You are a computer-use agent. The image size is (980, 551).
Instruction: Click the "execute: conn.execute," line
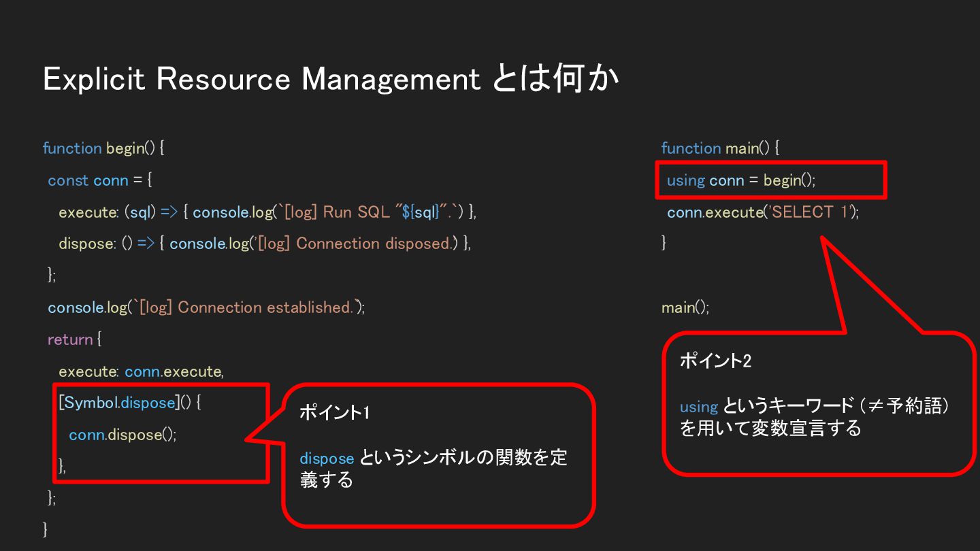coord(142,371)
